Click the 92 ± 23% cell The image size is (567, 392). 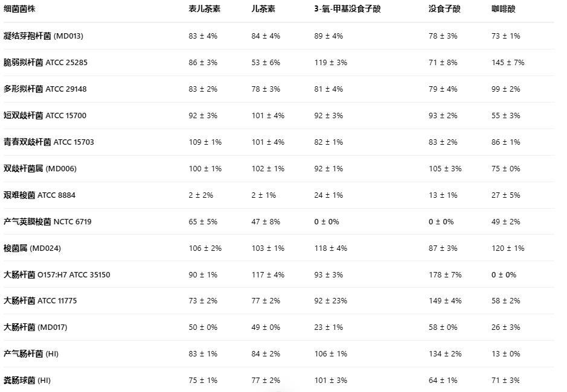330,301
